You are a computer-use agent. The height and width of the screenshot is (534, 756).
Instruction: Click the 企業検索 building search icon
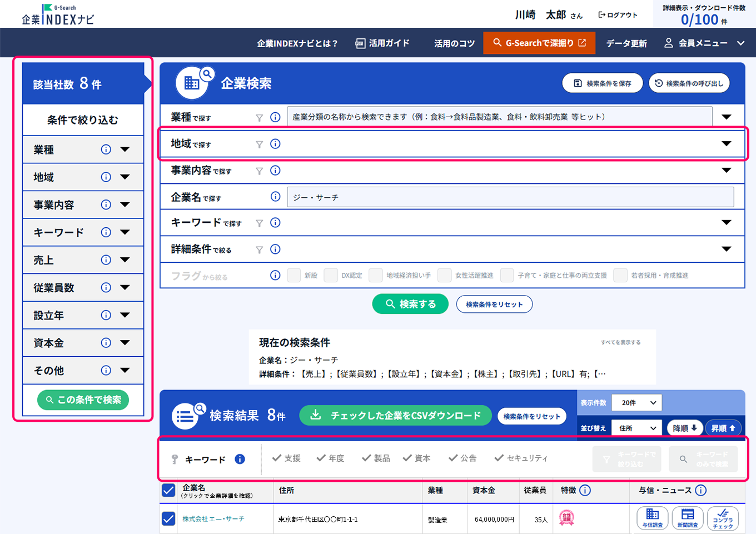(x=193, y=82)
